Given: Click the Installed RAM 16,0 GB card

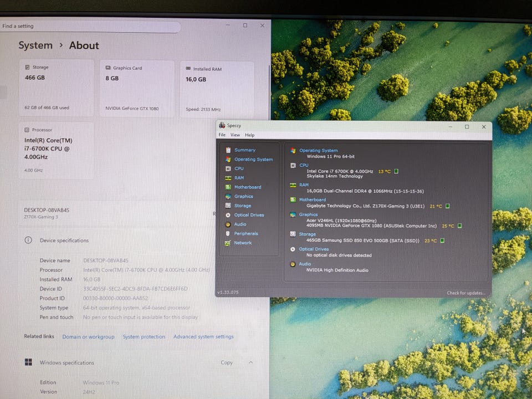Looking at the screenshot, I should 217,90.
